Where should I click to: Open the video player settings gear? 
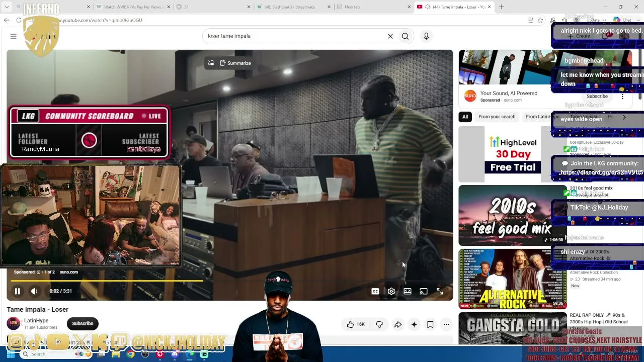click(391, 291)
